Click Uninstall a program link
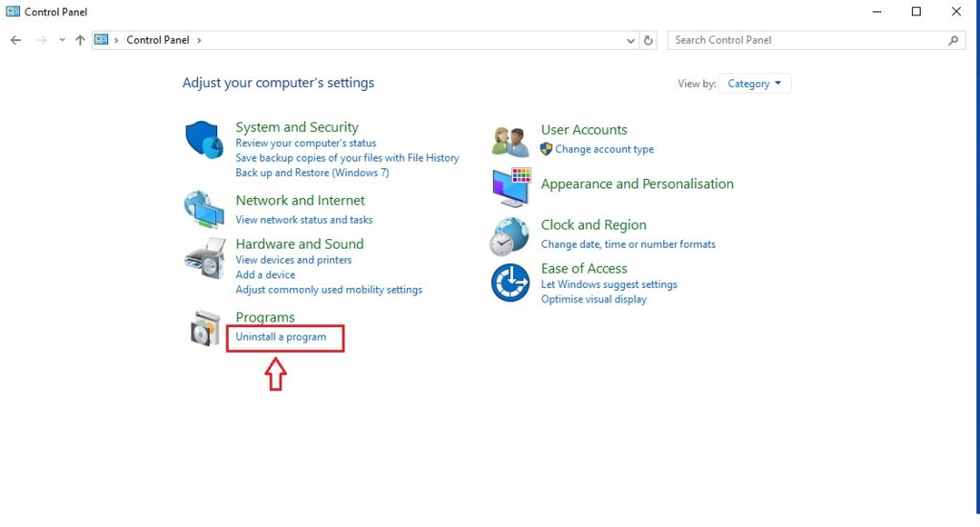The image size is (980, 527). (280, 337)
